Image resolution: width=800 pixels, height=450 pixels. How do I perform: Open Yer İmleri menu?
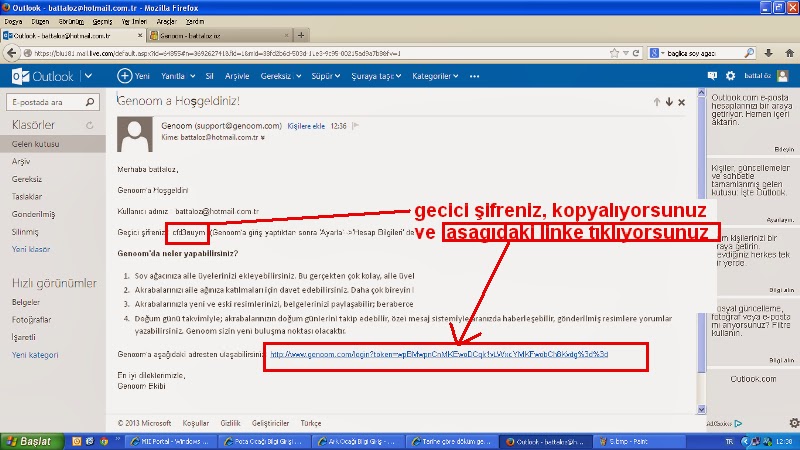point(134,21)
